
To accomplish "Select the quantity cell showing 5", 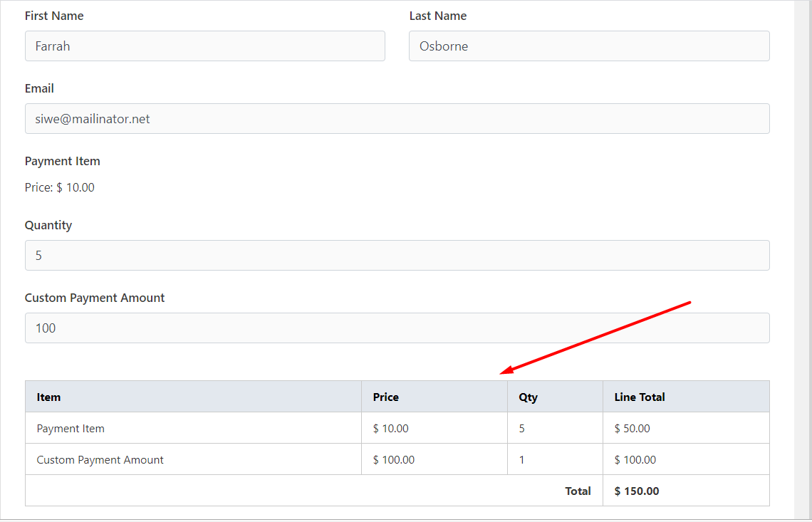I will [x=521, y=428].
